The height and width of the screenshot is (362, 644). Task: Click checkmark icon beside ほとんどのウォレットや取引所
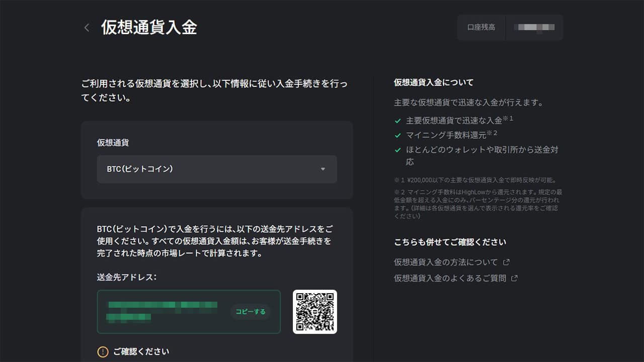(397, 150)
